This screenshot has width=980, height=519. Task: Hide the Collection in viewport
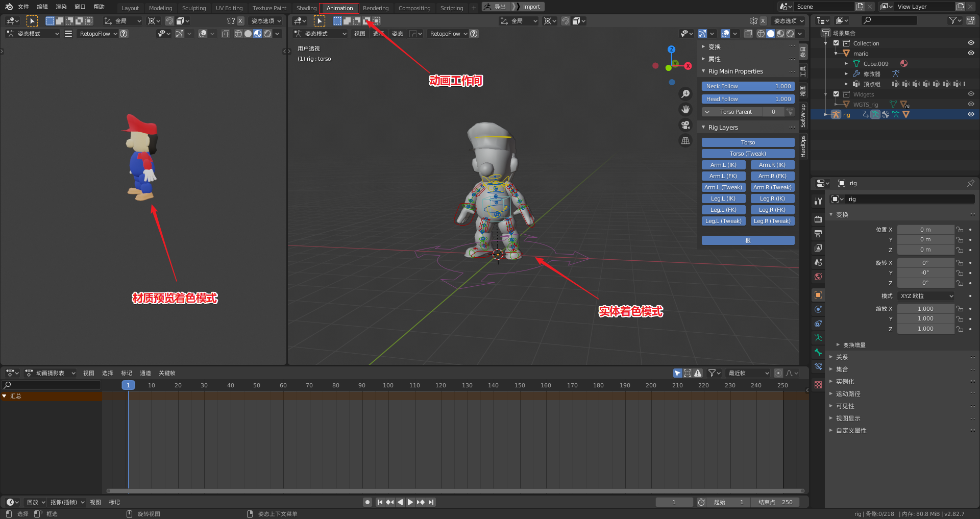(x=971, y=43)
